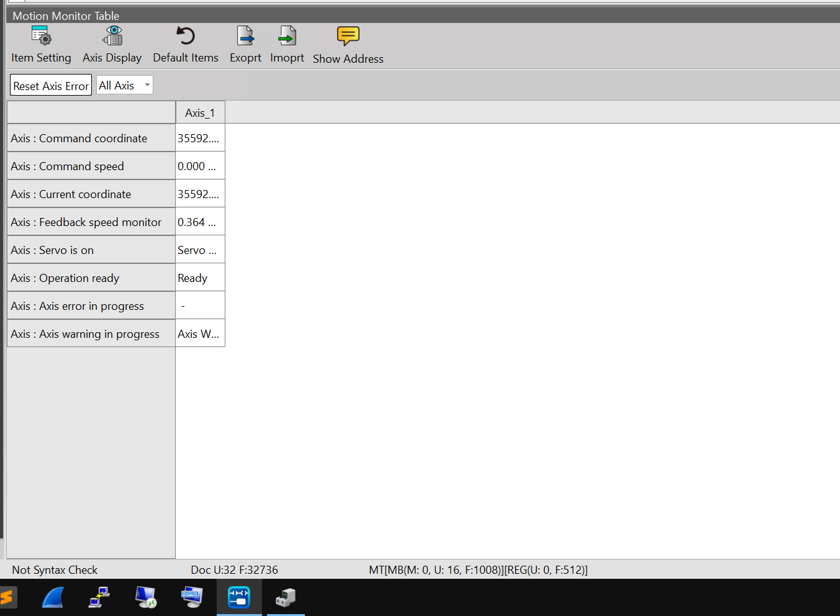840x616 pixels.
Task: Click Feedback speed monitor value cell
Action: pos(200,222)
